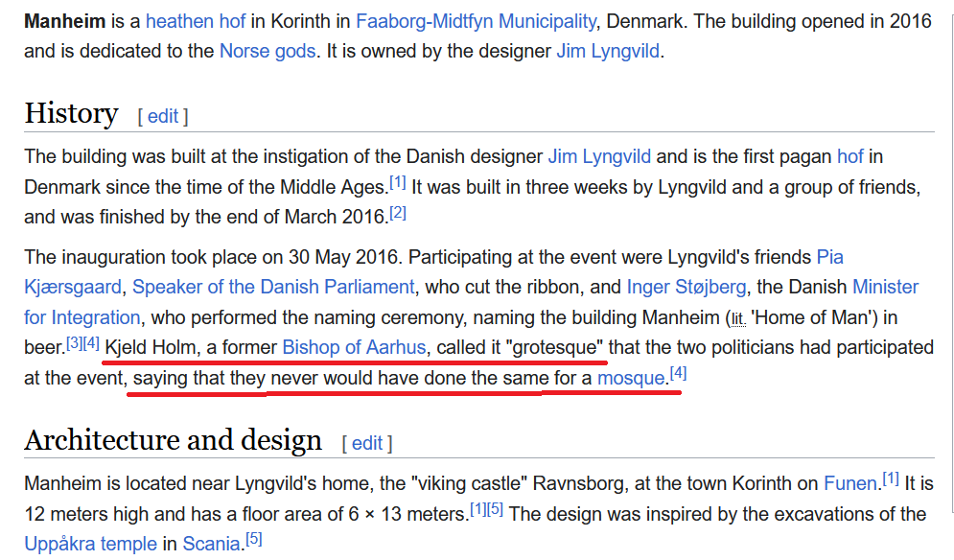Open citation [1] after 'Funen'

click(891, 478)
